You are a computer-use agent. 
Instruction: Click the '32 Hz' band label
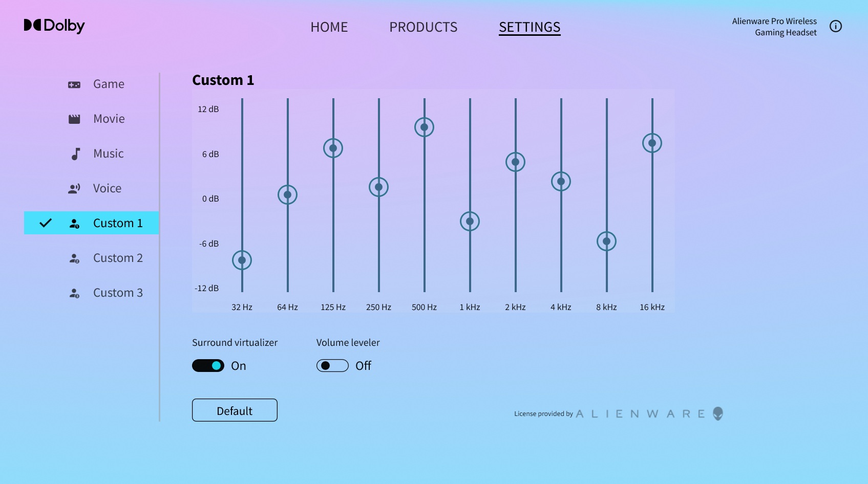(x=242, y=307)
